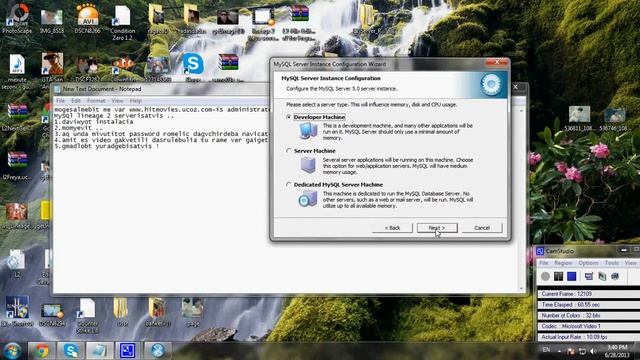
Task: Click 'Current Frame : 12109' in CamStudio
Action: [x=567, y=294]
